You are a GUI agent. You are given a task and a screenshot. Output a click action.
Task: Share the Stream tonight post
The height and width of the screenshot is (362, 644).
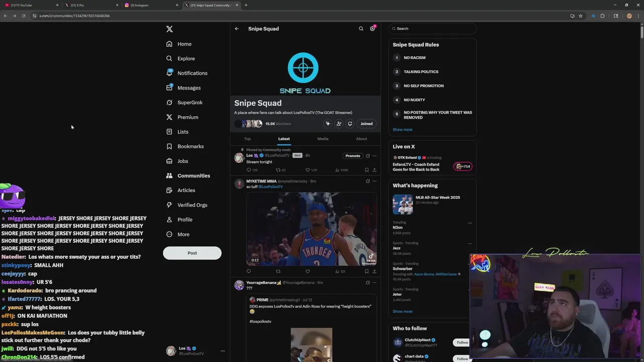pyautogui.click(x=374, y=170)
